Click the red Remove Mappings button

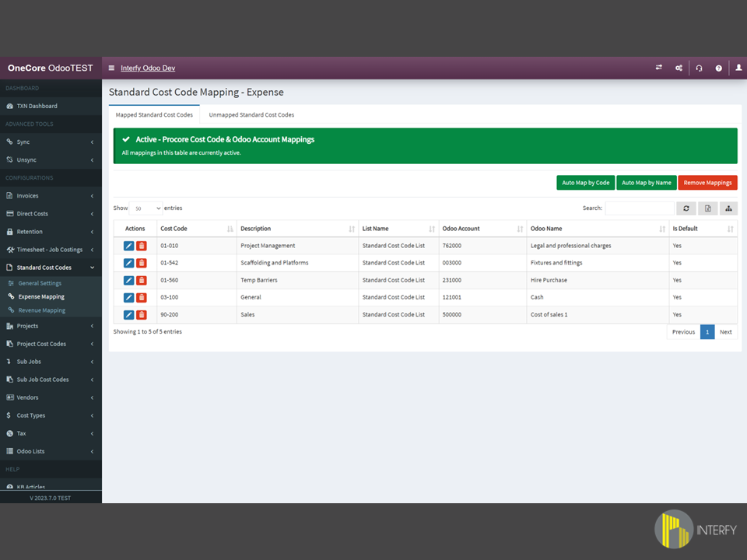click(707, 183)
